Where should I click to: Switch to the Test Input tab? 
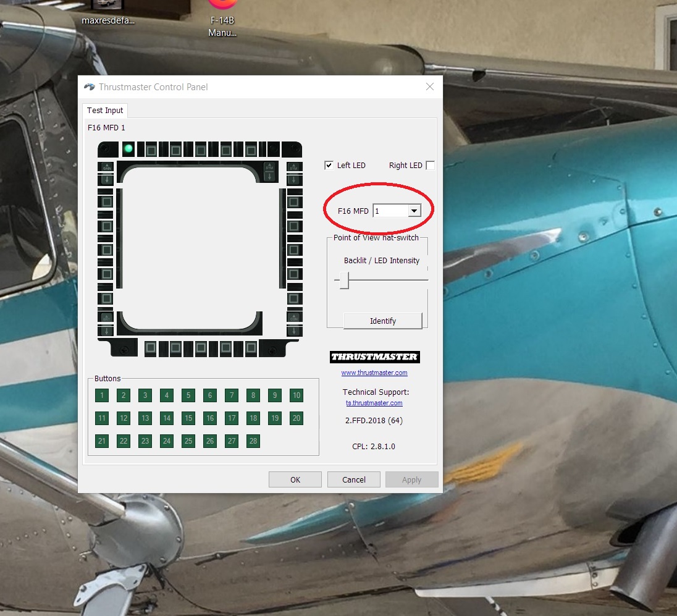105,110
